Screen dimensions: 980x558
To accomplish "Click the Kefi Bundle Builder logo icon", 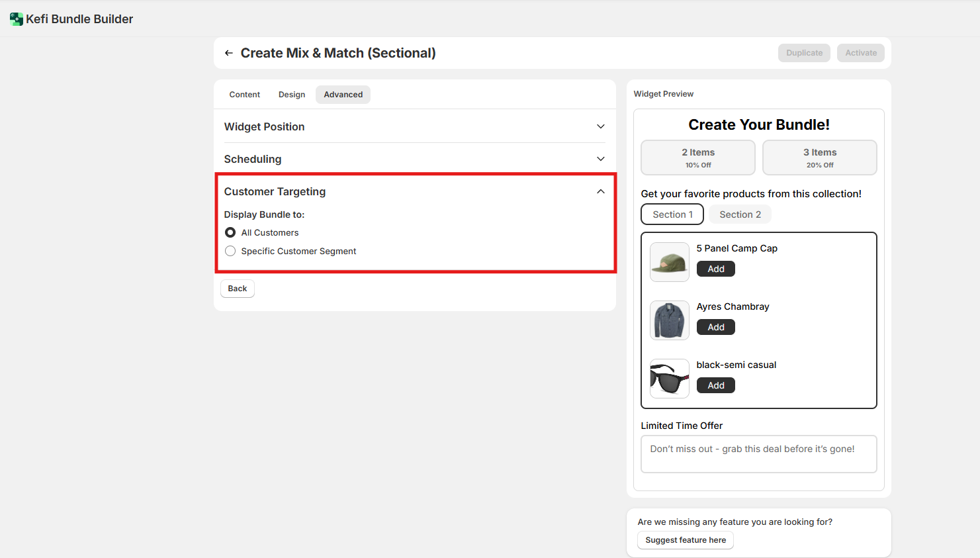I will point(16,19).
